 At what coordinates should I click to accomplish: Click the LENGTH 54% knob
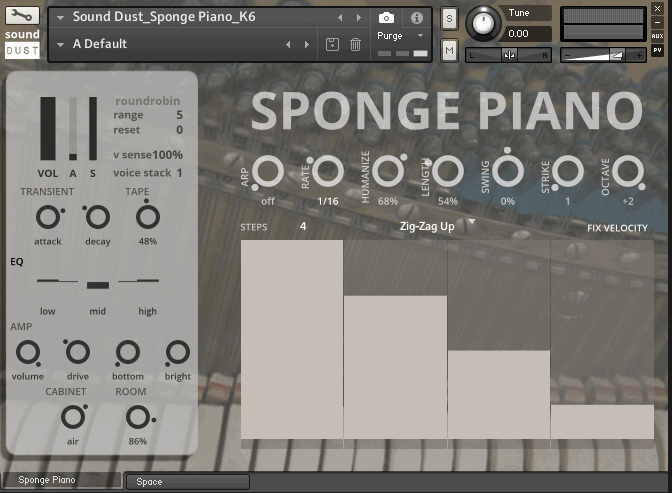tap(447, 171)
